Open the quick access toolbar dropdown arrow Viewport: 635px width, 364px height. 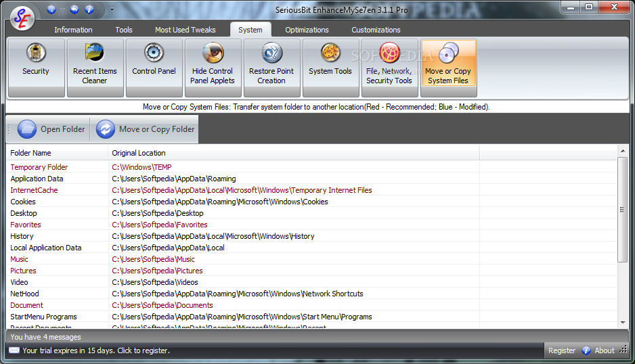click(112, 9)
